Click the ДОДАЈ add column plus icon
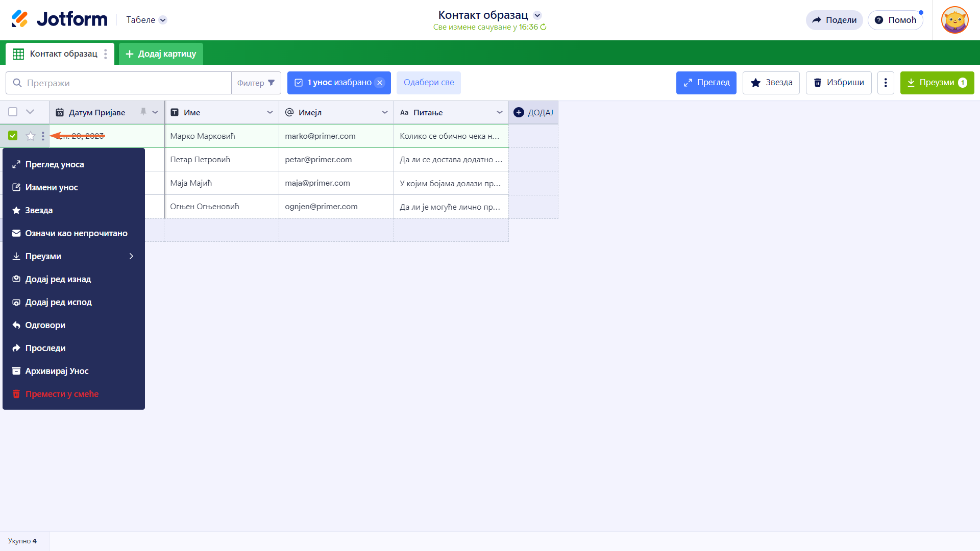 (519, 112)
